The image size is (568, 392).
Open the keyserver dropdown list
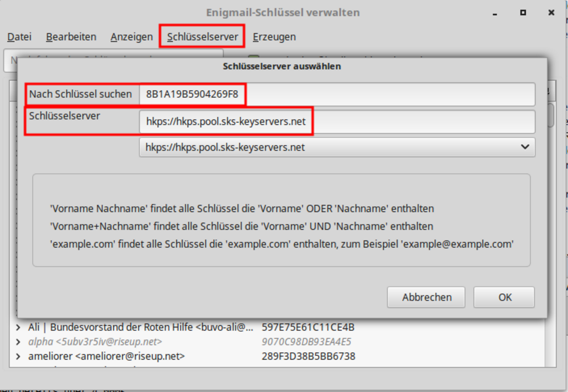[337, 147]
